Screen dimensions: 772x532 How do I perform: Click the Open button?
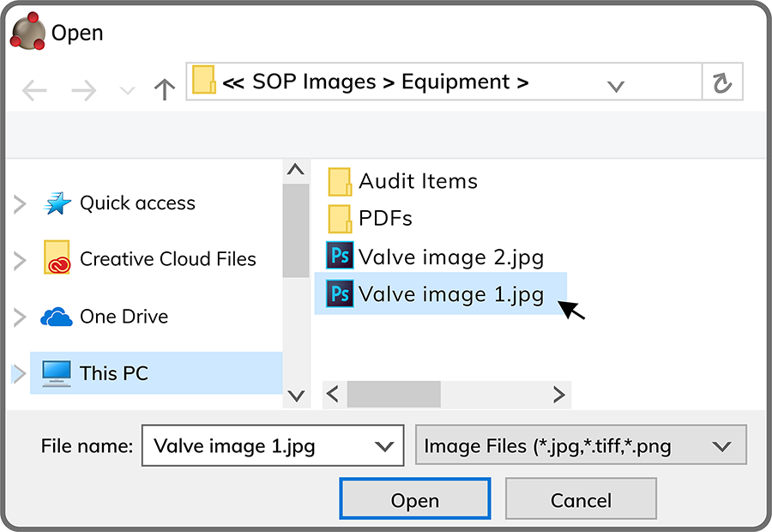tap(415, 498)
